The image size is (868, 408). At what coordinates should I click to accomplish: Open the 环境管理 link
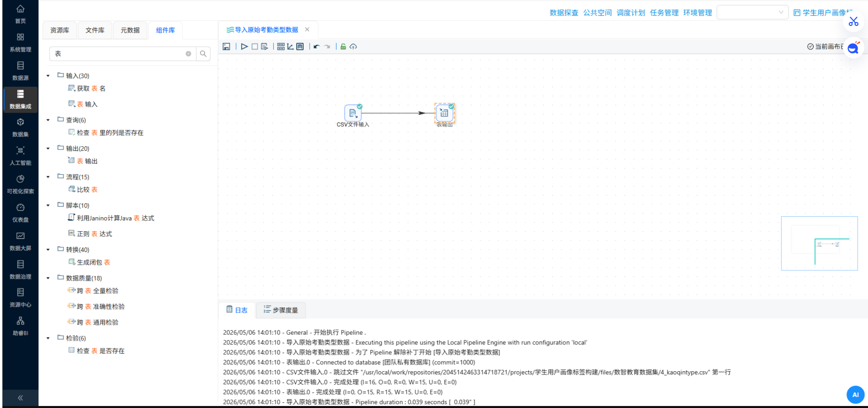(698, 13)
